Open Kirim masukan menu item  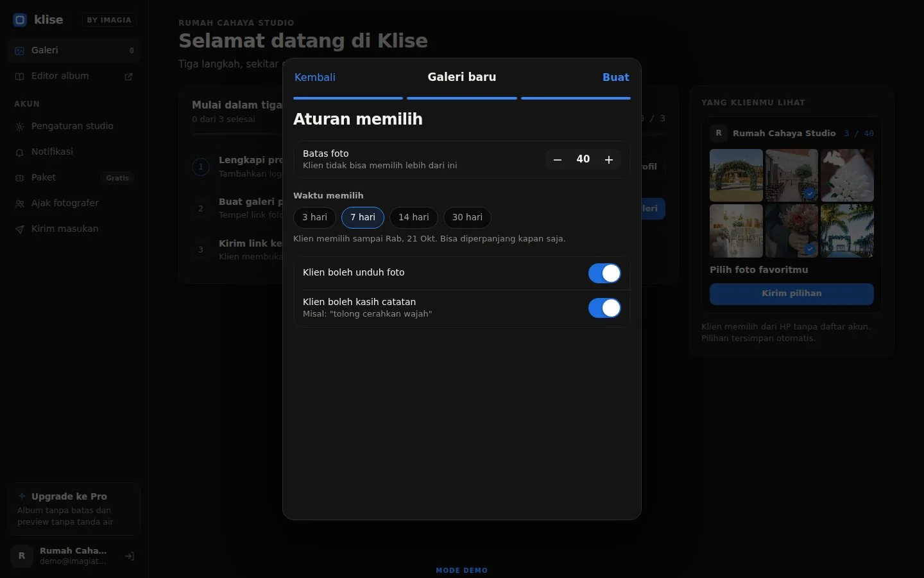point(74,229)
